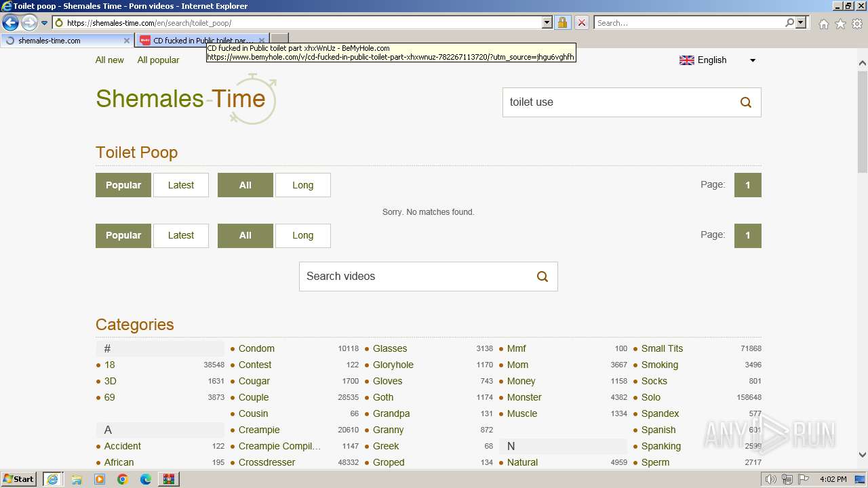Click the magnifier in 'Search videos' box

[542, 277]
